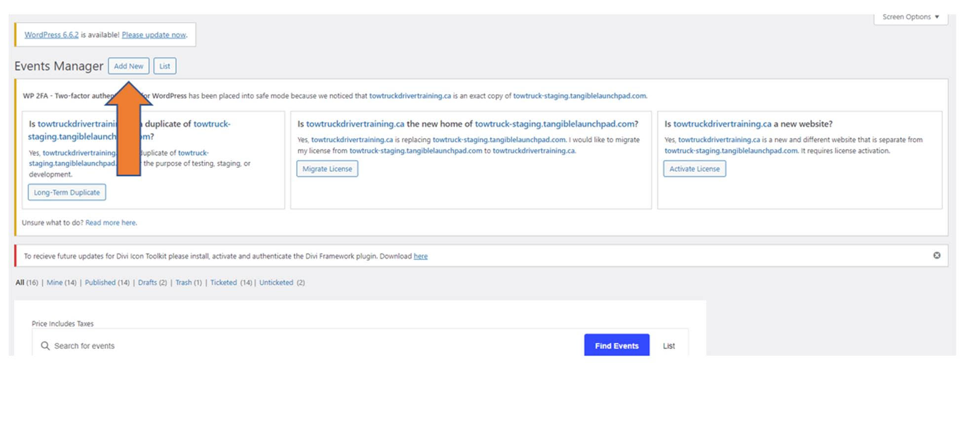Click the Search for events field
Screen dimensions: 980x436
(296, 346)
